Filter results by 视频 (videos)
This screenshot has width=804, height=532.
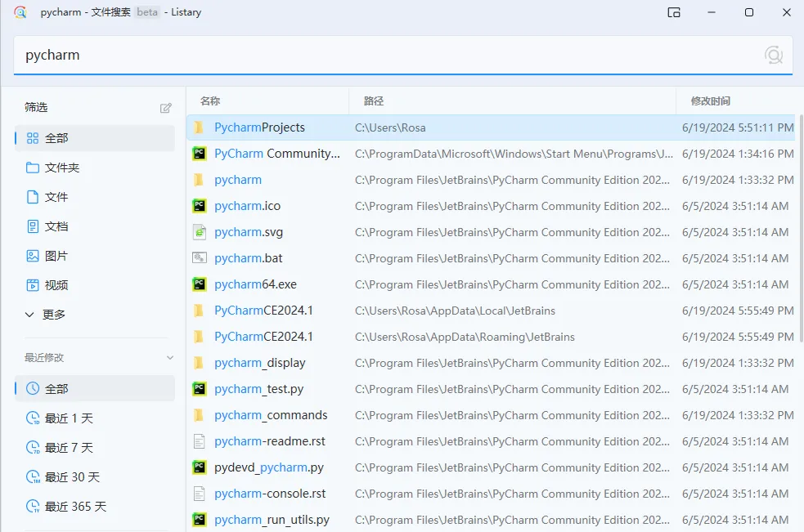point(95,285)
